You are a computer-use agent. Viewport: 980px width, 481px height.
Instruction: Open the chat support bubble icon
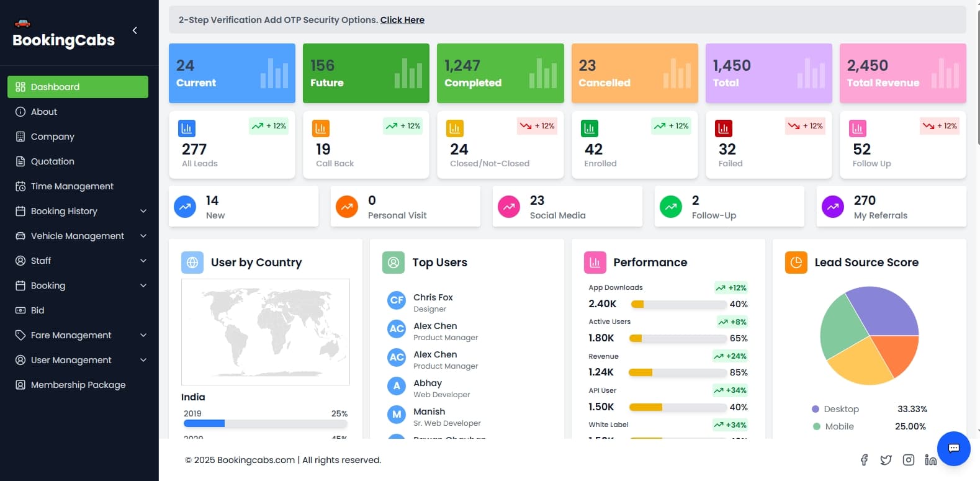pos(953,448)
